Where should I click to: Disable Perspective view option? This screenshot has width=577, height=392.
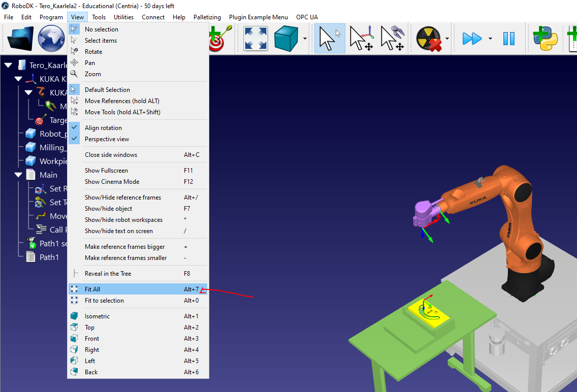(x=107, y=139)
